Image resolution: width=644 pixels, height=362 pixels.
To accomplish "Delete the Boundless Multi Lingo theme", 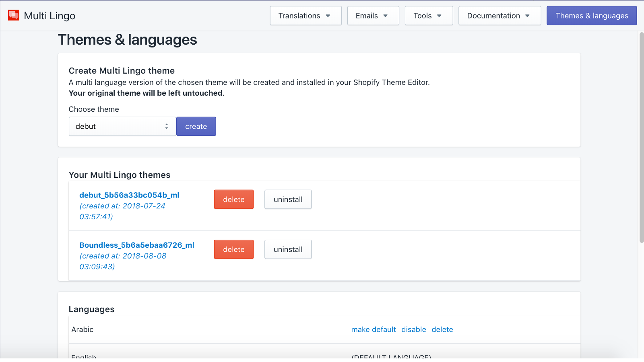I will click(233, 249).
